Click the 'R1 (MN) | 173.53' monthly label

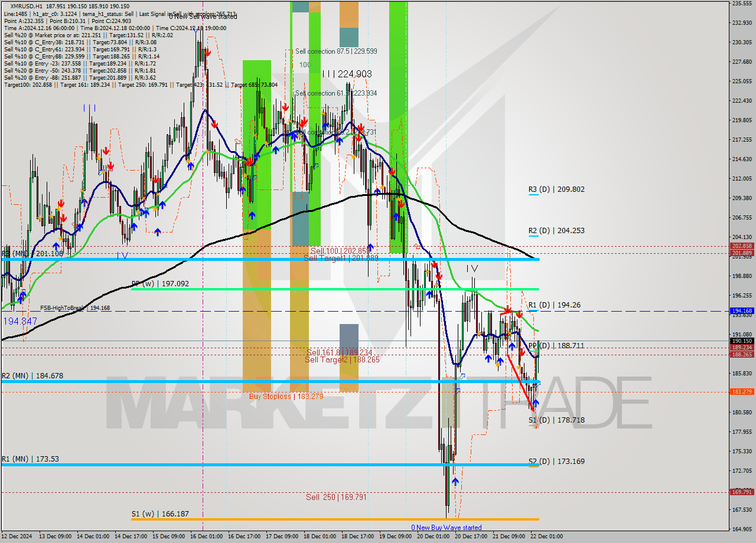30,459
